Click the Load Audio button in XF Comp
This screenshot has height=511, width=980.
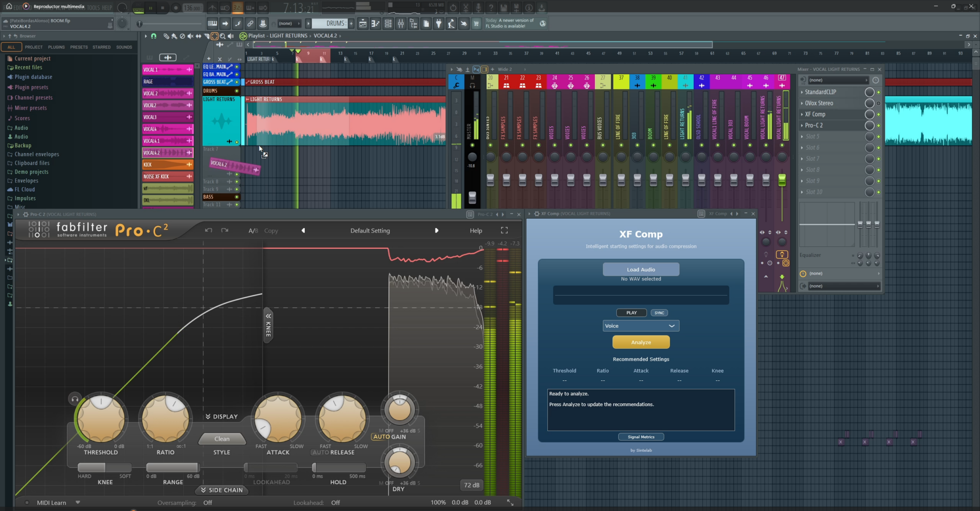click(641, 269)
